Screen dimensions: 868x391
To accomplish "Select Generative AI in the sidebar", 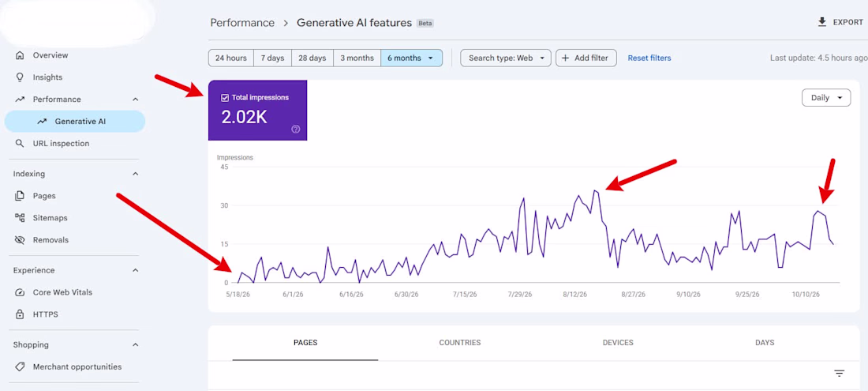I will tap(75, 122).
